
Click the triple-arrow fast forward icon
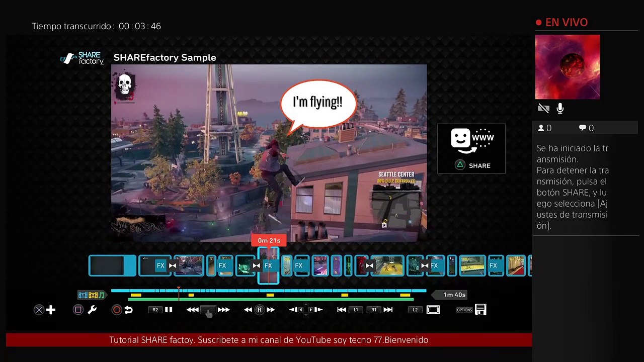pos(224,310)
